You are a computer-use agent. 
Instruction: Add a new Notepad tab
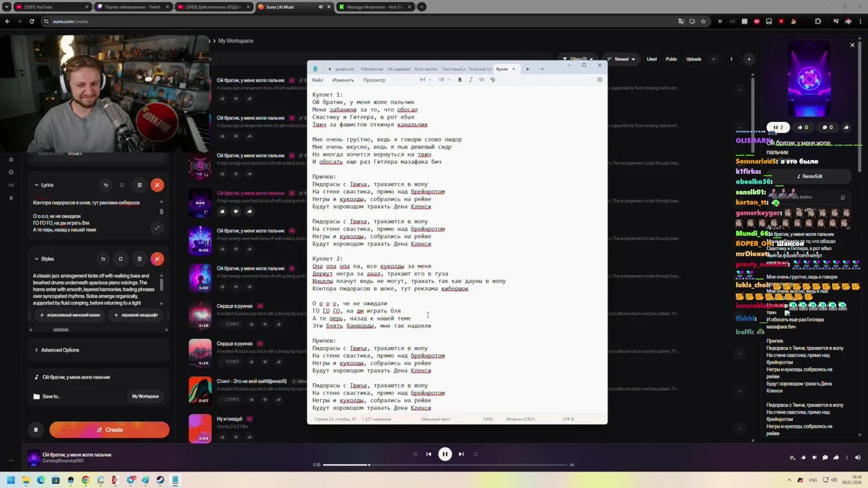pyautogui.click(x=542, y=68)
